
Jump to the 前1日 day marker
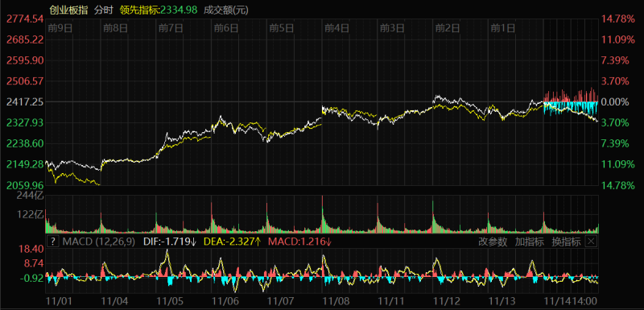click(503, 28)
